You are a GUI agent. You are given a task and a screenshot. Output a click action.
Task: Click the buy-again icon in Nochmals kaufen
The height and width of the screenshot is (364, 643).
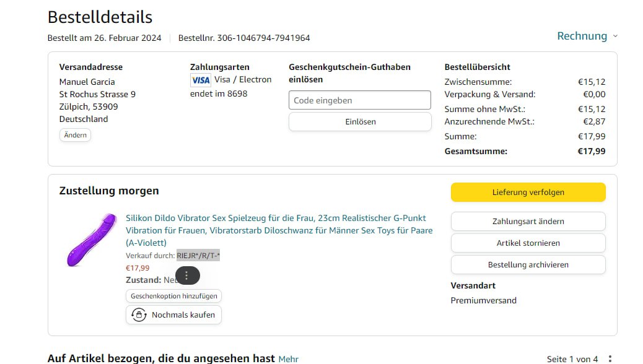click(139, 314)
